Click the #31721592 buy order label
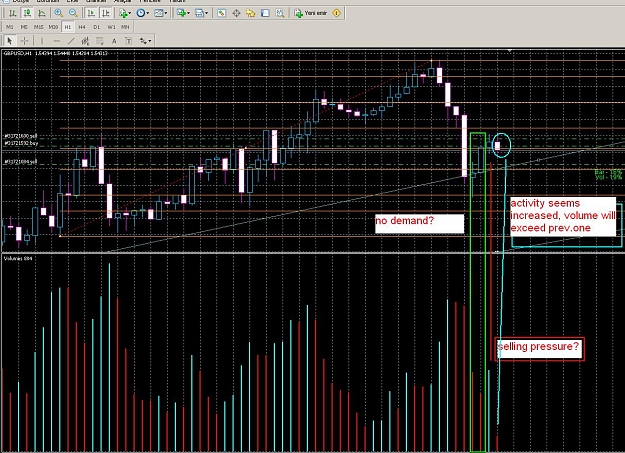Viewport: 625px width, 453px height. (21, 142)
